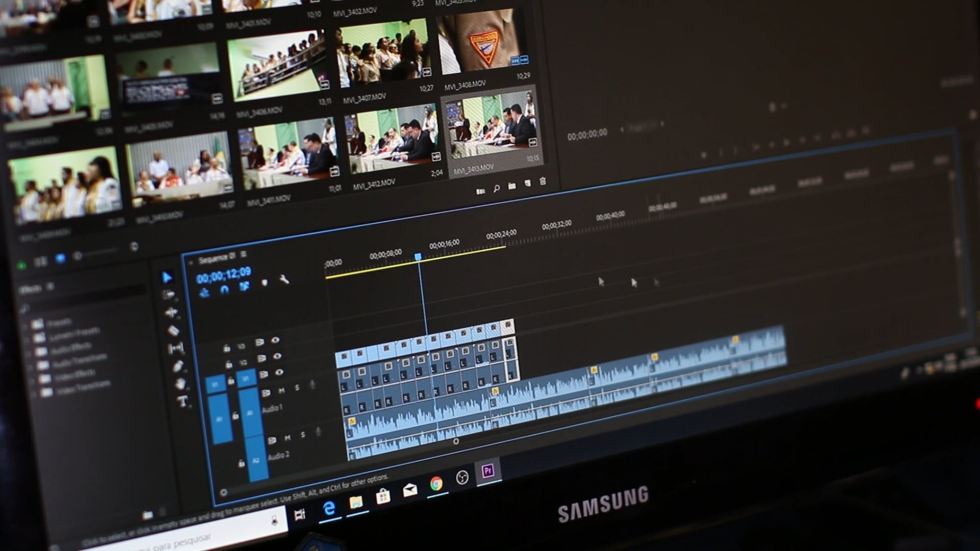Enable snapping with the magnet icon
980x551 pixels.
coord(225,289)
